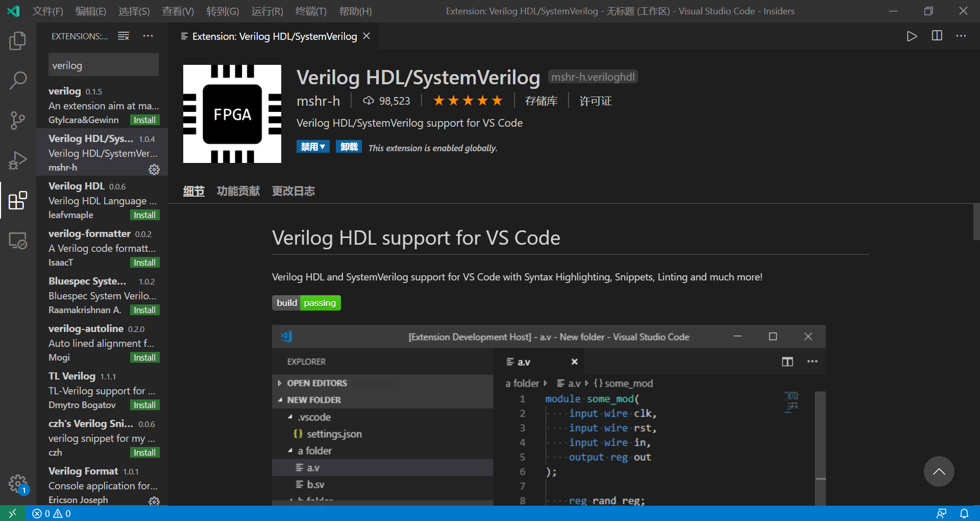Open the Source Control view
This screenshot has width=980, height=521.
[18, 120]
